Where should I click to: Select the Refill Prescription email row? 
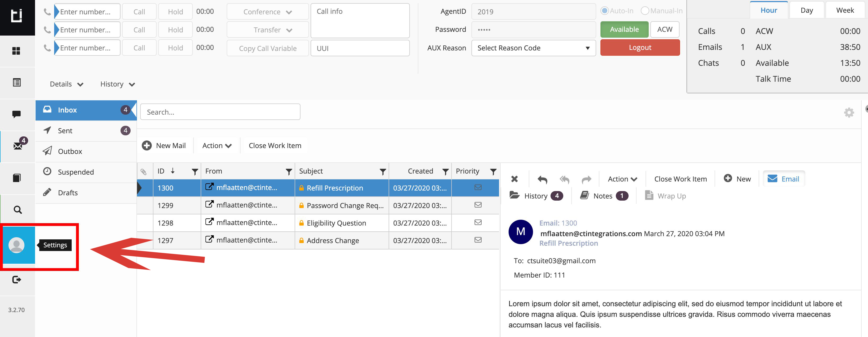click(318, 188)
